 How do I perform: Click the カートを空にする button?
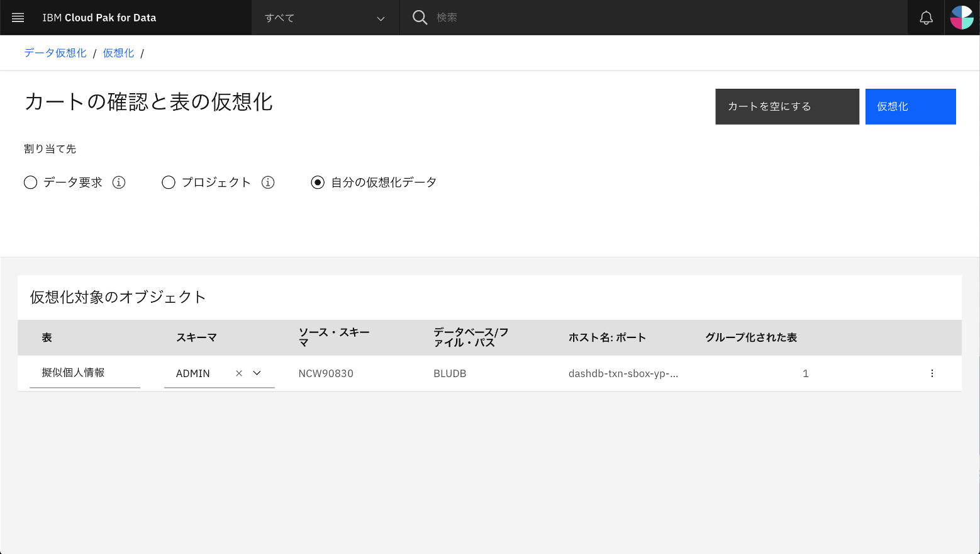click(x=787, y=106)
